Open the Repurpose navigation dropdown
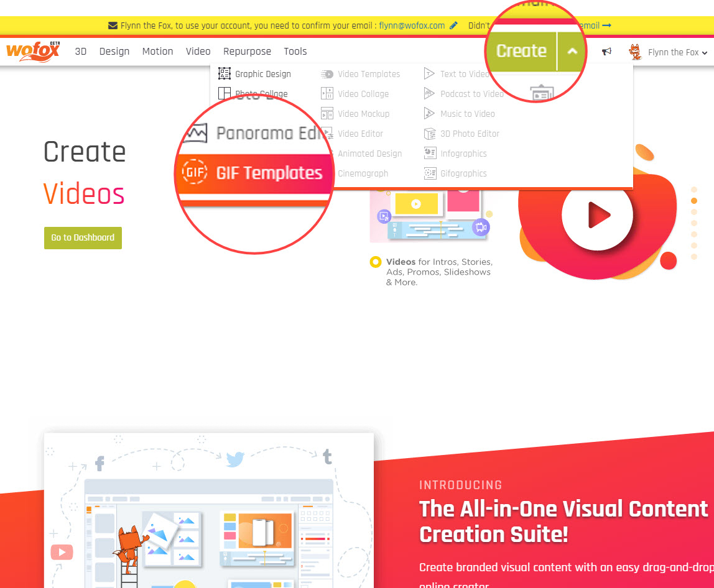Screen dimensions: 714x588 pos(247,52)
